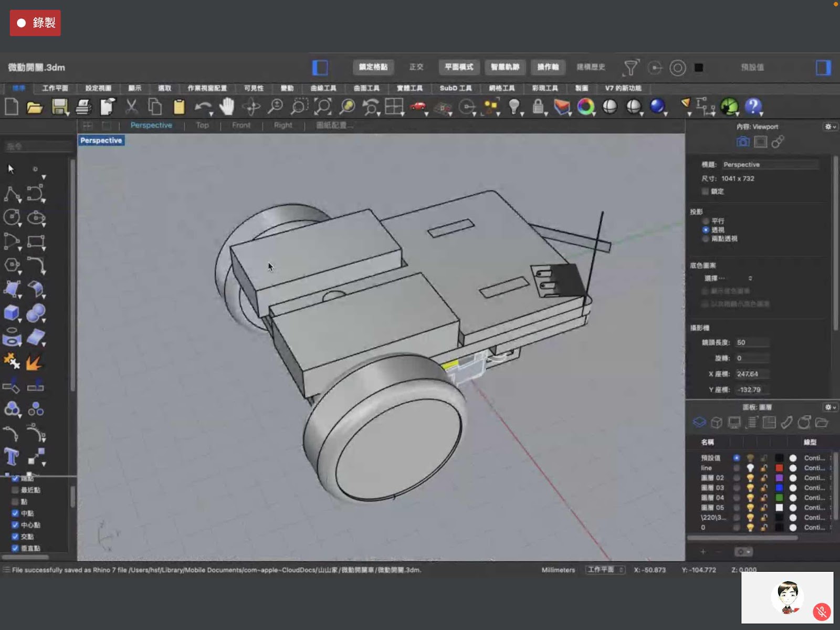Turn off the 圖層 02 light bulb visibility
This screenshot has width=840, height=630.
tap(750, 478)
